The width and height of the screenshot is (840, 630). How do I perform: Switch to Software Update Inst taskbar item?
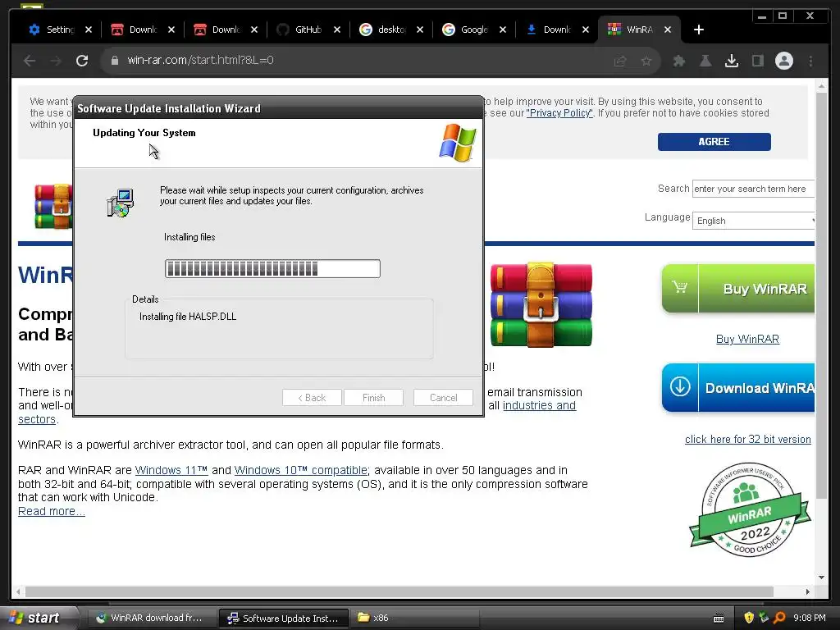point(284,618)
